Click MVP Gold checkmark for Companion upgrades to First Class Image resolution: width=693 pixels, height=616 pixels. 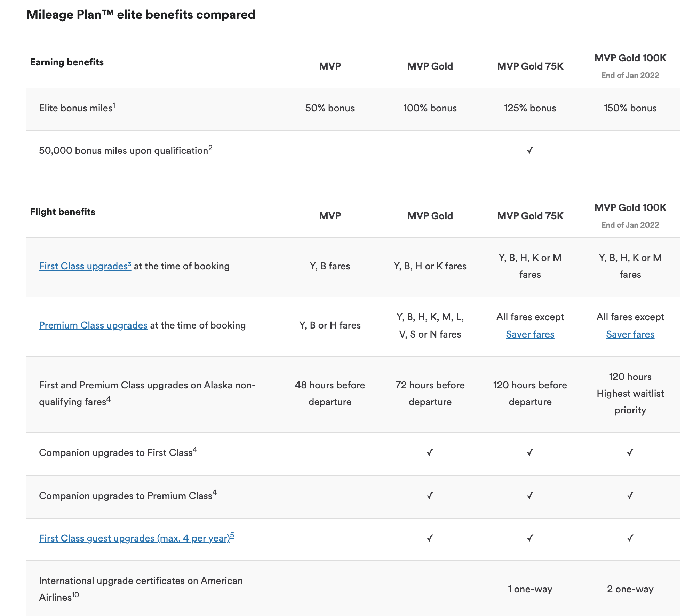430,452
